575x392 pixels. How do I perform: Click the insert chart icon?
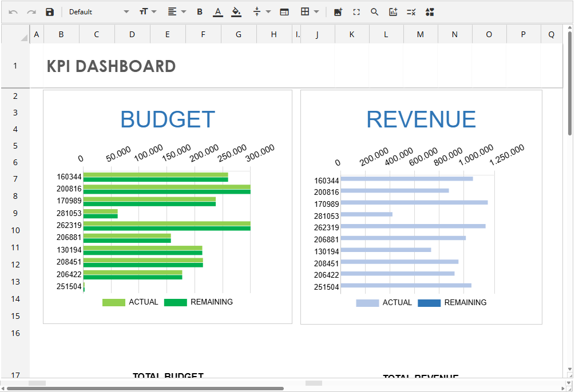[x=393, y=12]
